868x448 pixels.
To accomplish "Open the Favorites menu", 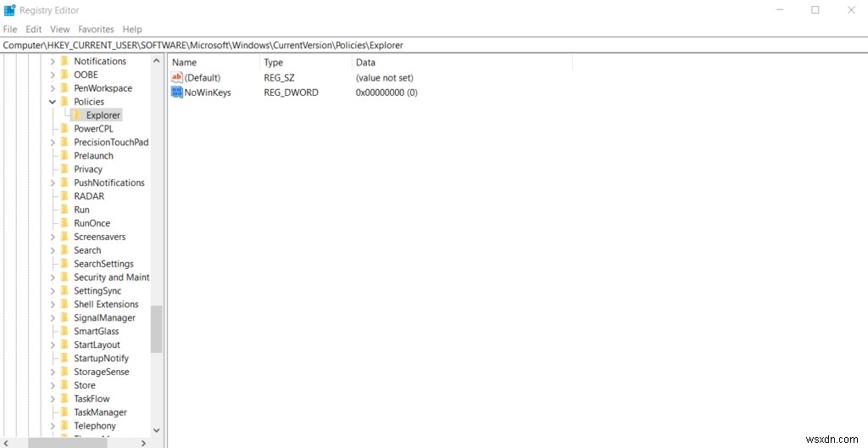I will (96, 29).
